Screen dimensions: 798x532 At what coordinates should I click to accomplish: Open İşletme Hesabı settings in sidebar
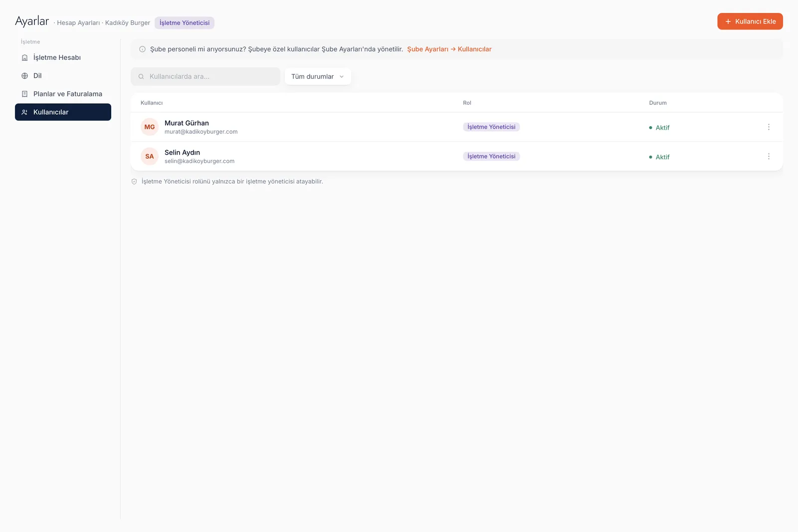click(x=63, y=57)
